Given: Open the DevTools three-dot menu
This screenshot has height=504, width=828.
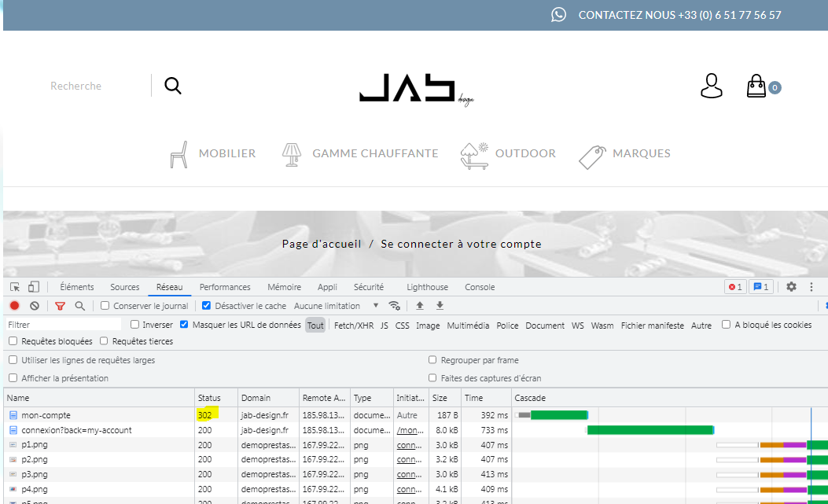Looking at the screenshot, I should [811, 287].
